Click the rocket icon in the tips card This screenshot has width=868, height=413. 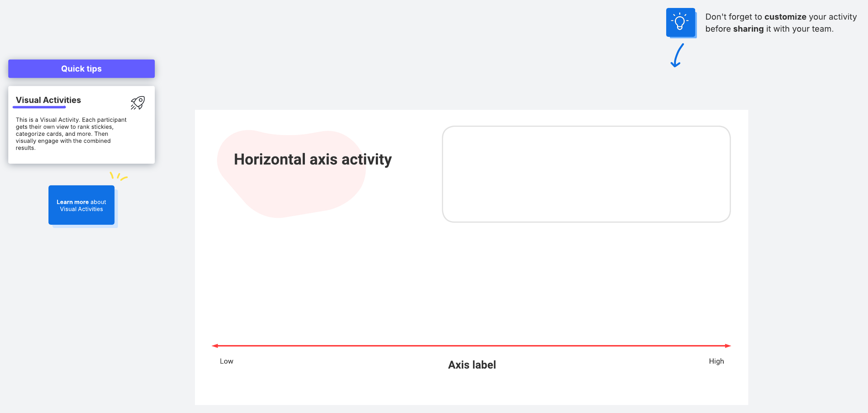(138, 103)
